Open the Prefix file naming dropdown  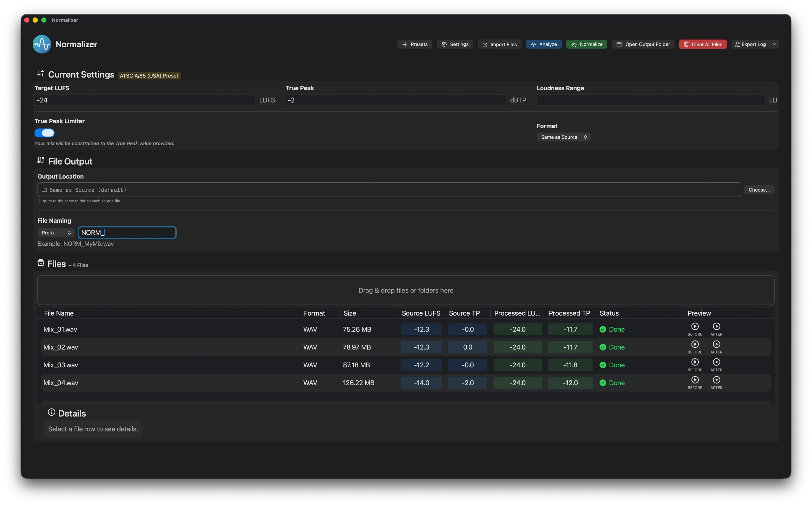(x=56, y=233)
